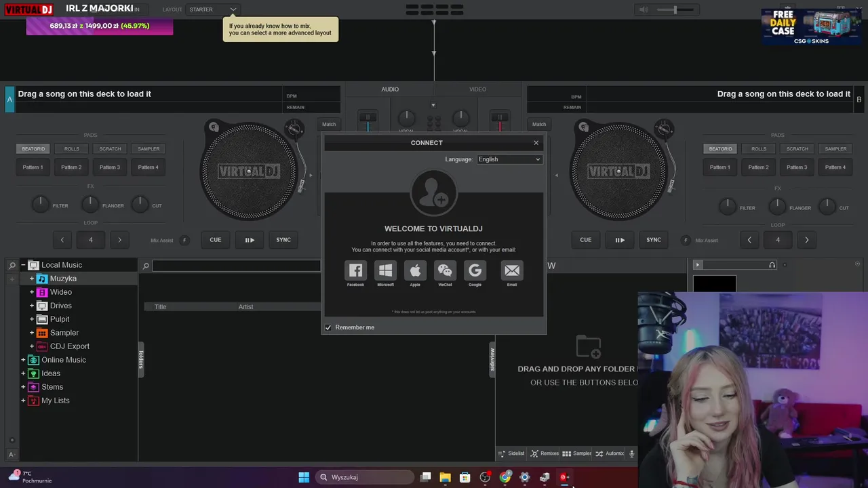This screenshot has width=868, height=488.
Task: Expand the Muzyka folder
Action: tap(32, 279)
